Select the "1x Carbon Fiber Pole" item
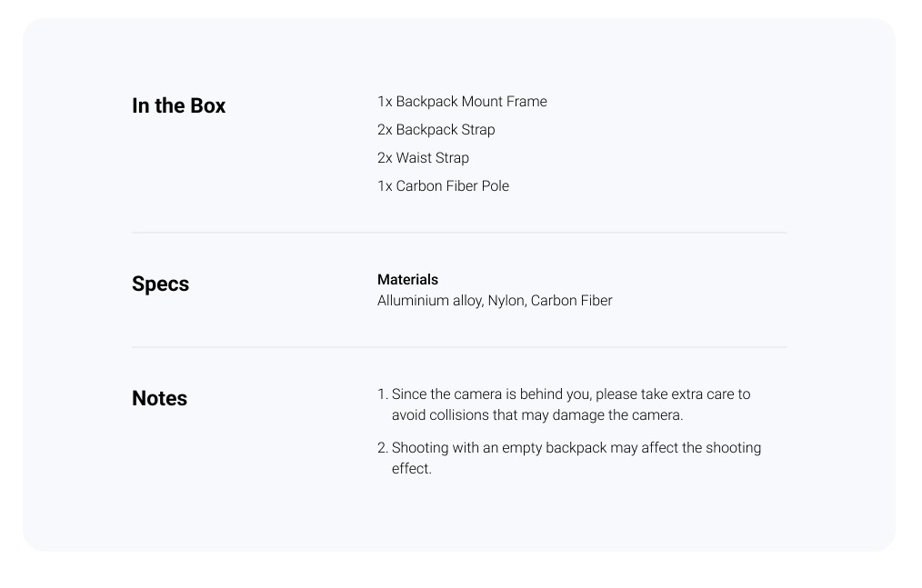This screenshot has height=588, width=922. (444, 186)
